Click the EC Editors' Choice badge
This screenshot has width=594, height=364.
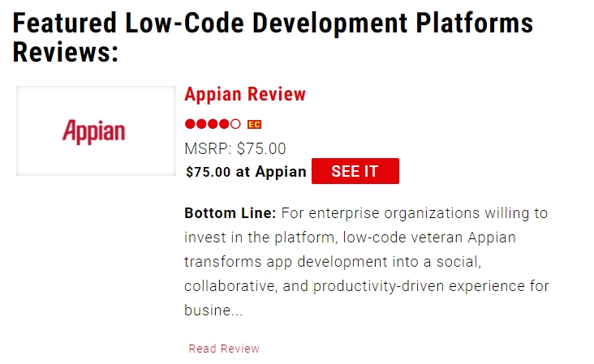coord(254,125)
